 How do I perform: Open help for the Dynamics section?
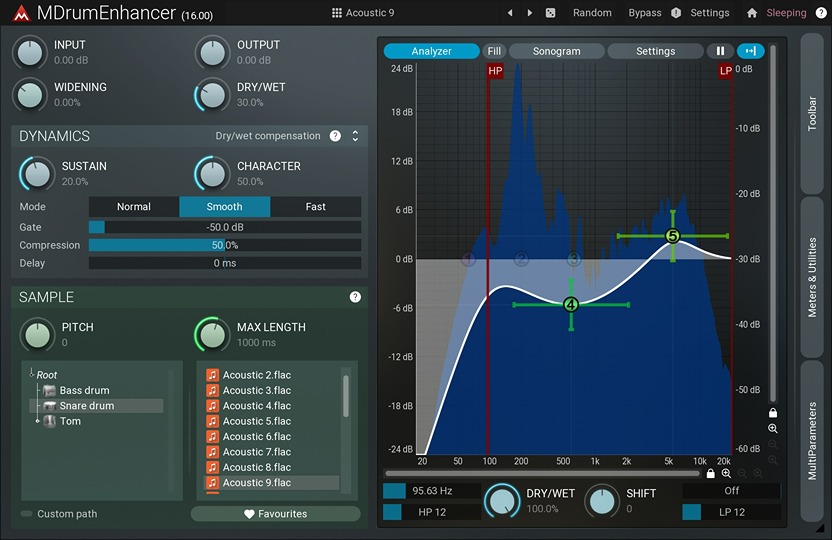[335, 136]
